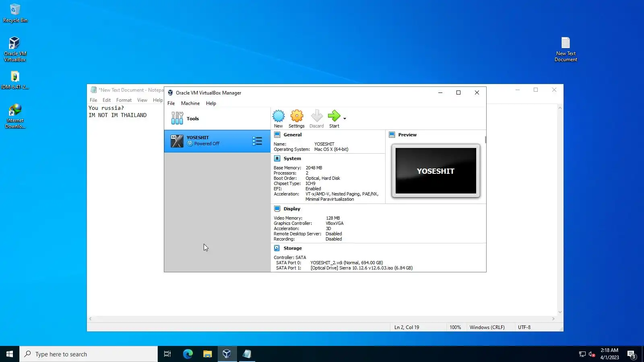Expand the Start button dropdown arrow
Image resolution: width=644 pixels, height=362 pixels.
(x=345, y=119)
